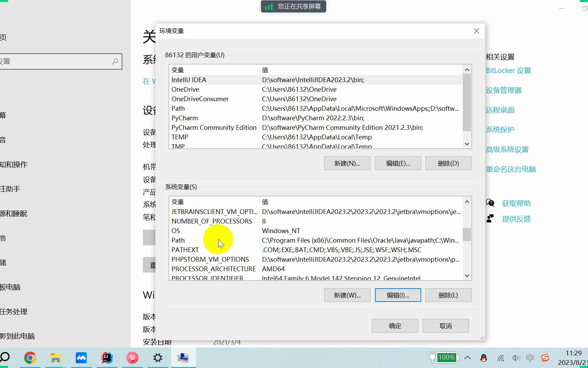Open File Explorer from the taskbar

(x=55, y=358)
